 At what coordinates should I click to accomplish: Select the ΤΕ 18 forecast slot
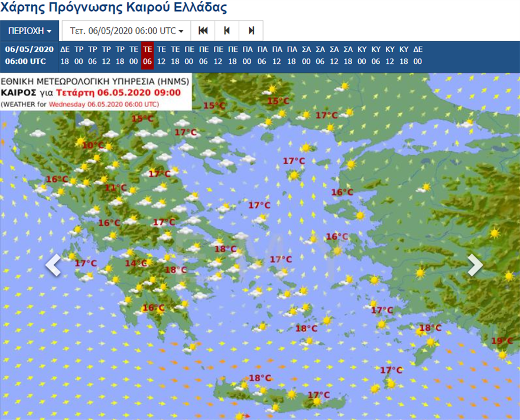[x=175, y=55]
